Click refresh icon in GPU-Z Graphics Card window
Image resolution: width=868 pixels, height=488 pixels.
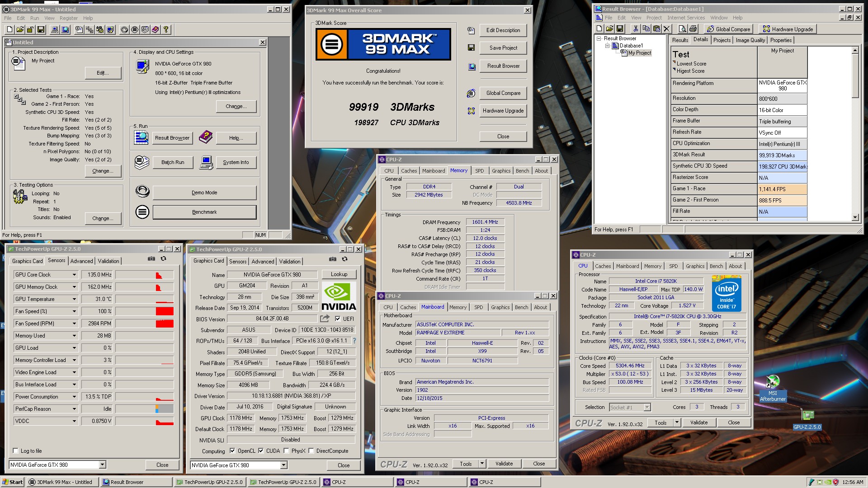coord(344,259)
